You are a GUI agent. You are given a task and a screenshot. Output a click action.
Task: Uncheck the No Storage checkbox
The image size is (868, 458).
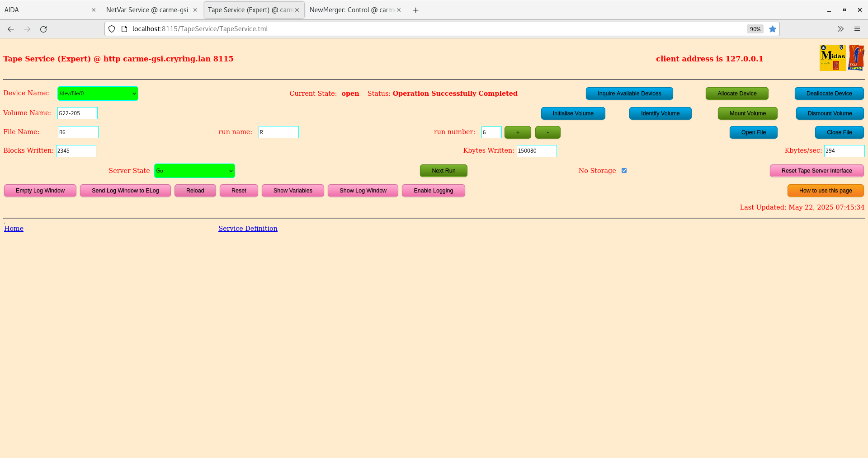click(624, 170)
